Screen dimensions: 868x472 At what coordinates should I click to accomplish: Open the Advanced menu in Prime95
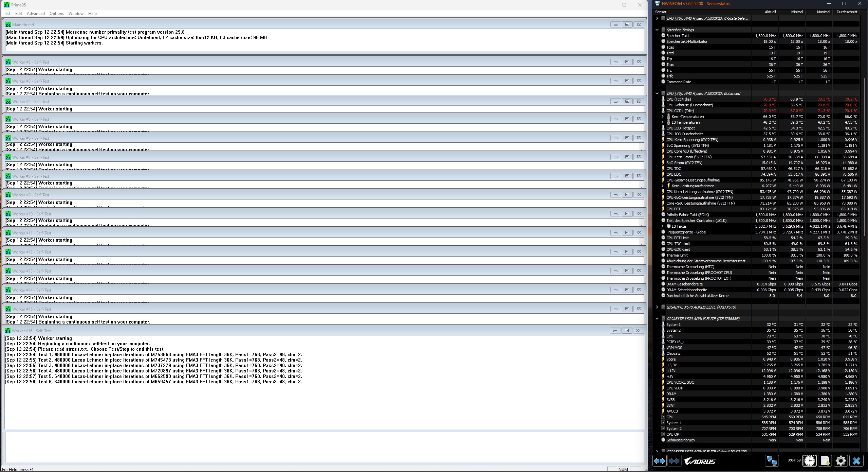(x=36, y=14)
